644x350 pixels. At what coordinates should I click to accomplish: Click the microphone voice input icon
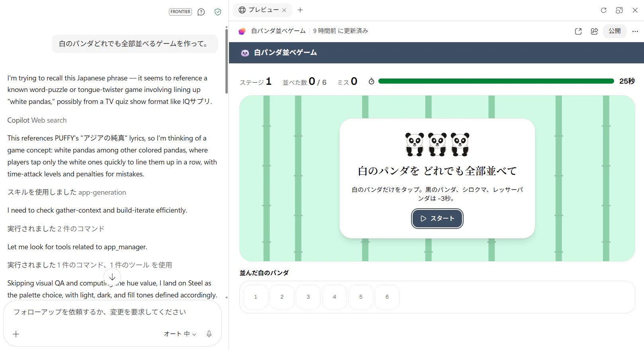tap(209, 334)
